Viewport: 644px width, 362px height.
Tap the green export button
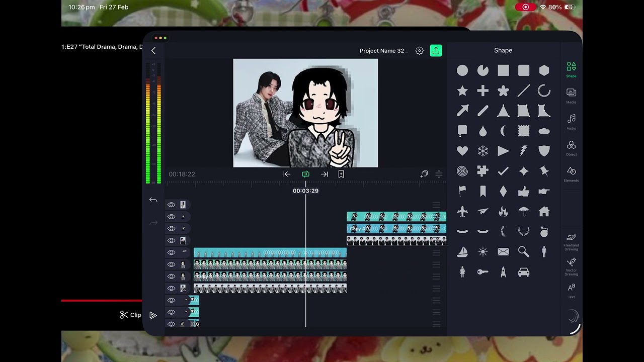[436, 51]
